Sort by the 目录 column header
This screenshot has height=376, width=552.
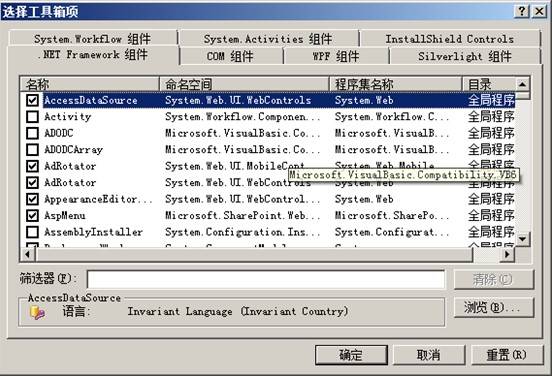click(489, 84)
